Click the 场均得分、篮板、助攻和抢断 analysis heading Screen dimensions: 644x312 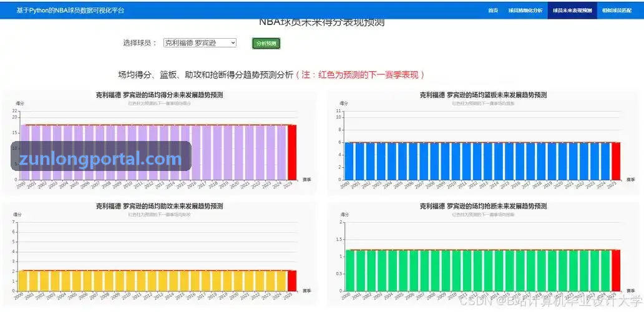pos(206,75)
